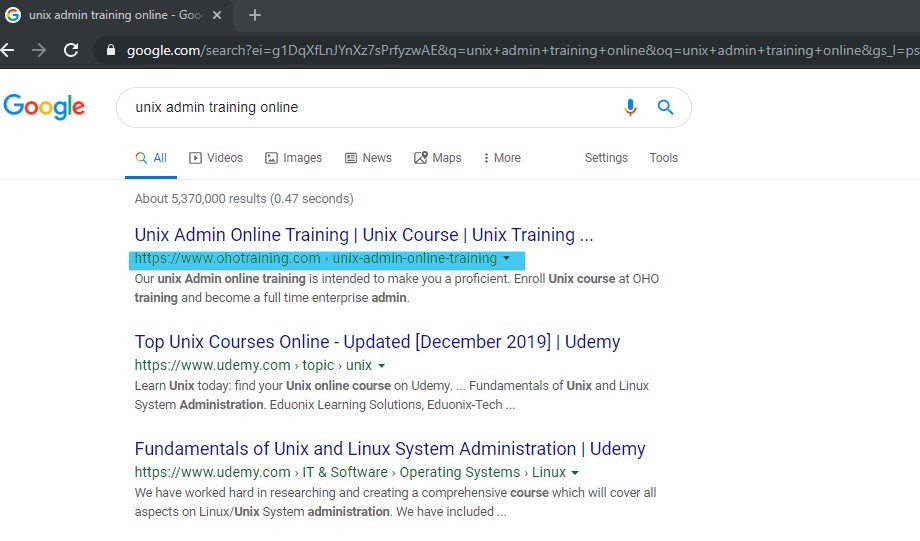This screenshot has height=541, width=920.
Task: Click the browser forward arrow
Action: [39, 50]
